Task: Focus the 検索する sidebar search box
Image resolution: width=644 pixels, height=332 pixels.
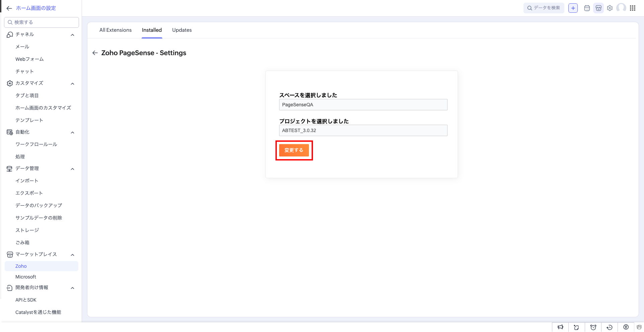Action: [42, 22]
